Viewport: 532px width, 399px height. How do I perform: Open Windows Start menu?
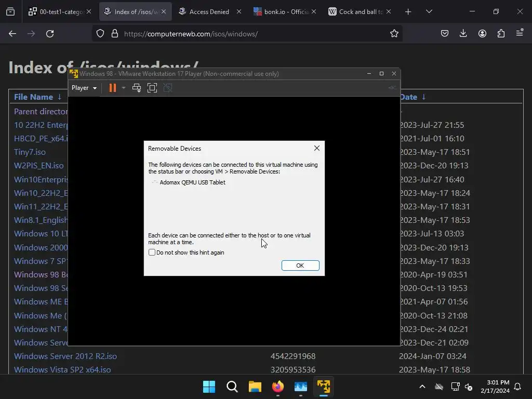tap(209, 387)
